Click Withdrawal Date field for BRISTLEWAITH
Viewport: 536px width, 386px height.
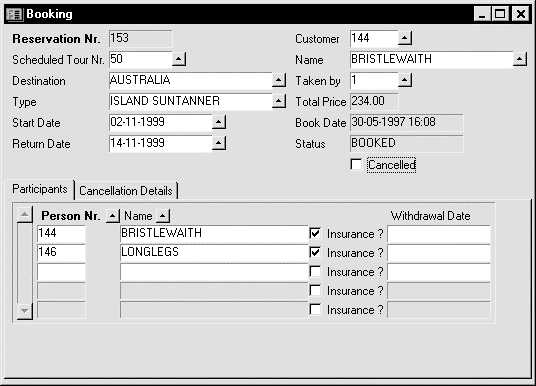(x=439, y=234)
